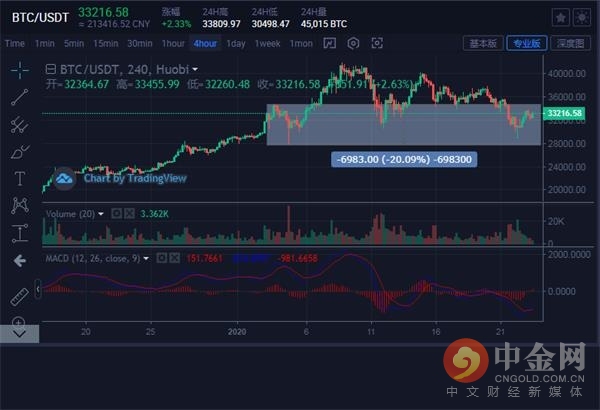Toggle the light/dark theme sun icon

pyautogui.click(x=582, y=18)
